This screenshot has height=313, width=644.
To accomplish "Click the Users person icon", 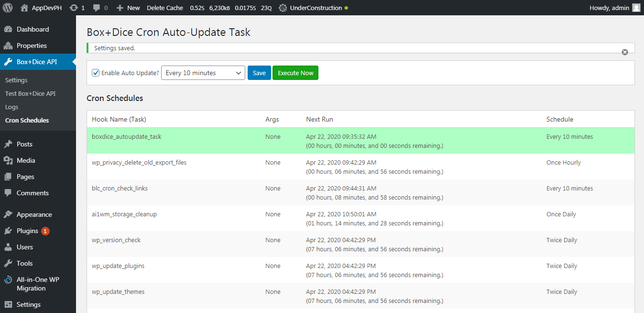I will pos(8,247).
